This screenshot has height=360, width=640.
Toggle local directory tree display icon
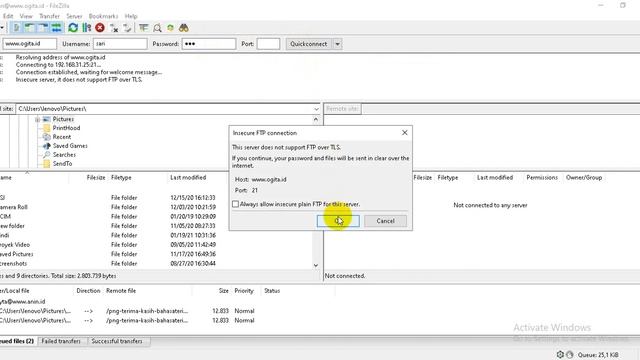[x=29, y=28]
